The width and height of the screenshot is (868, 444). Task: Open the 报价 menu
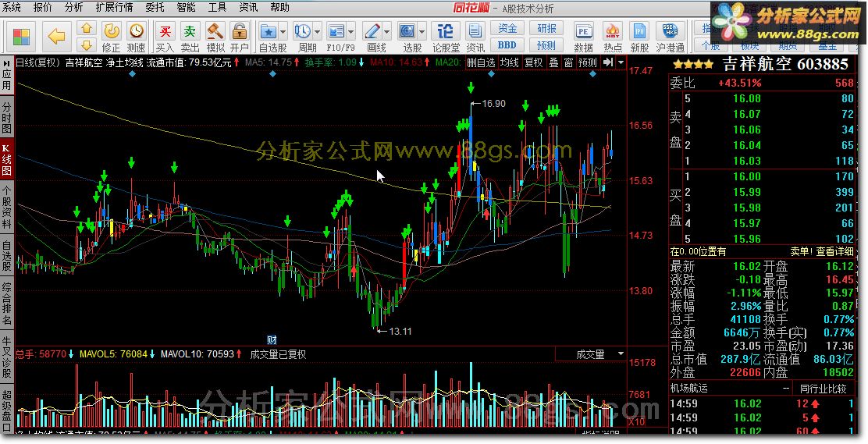[42, 7]
